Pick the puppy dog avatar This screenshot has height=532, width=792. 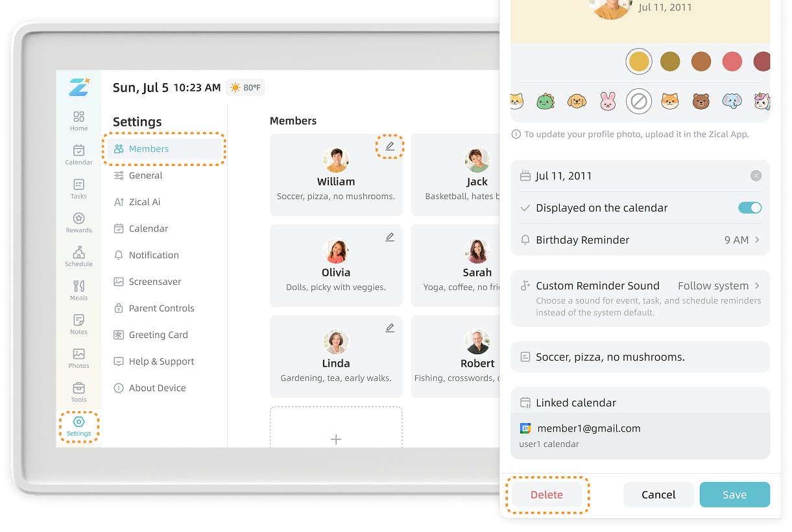[x=577, y=101]
